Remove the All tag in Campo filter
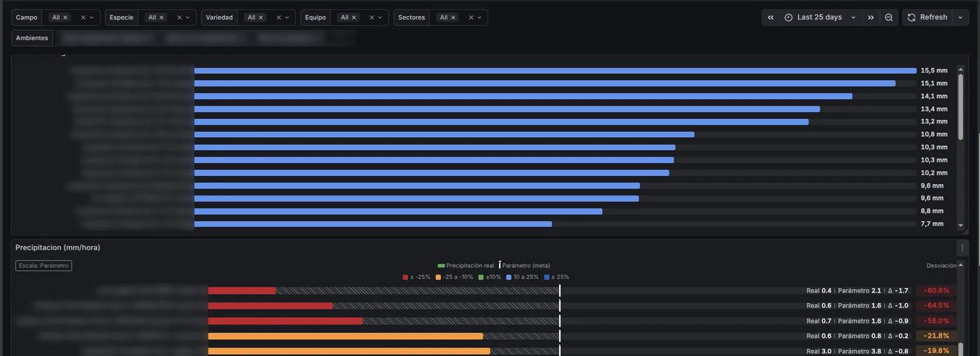This screenshot has width=980, height=356. [x=66, y=18]
